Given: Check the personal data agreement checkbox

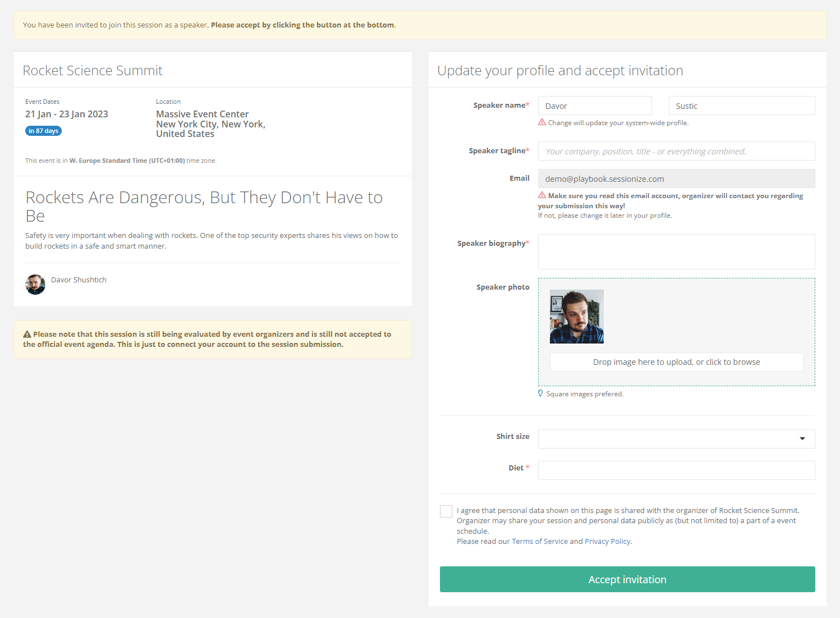Looking at the screenshot, I should pyautogui.click(x=446, y=511).
